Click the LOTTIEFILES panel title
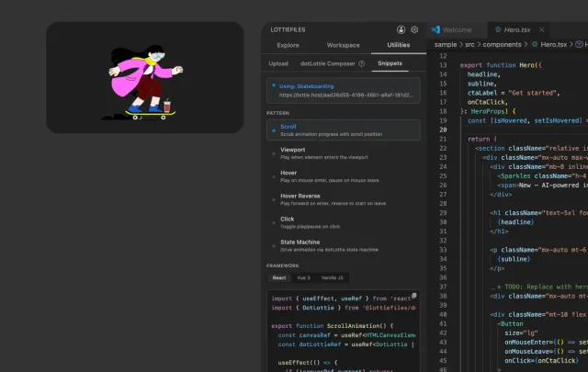The image size is (588, 372). point(288,30)
